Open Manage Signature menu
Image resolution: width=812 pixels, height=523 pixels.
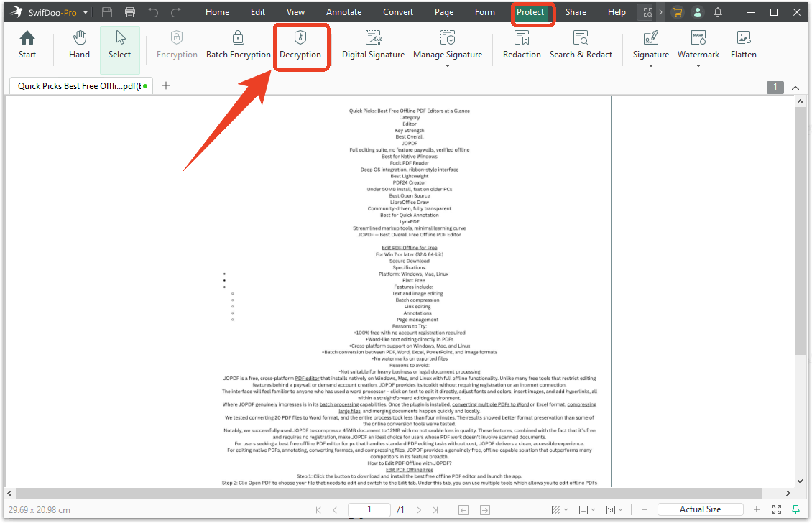(448, 48)
